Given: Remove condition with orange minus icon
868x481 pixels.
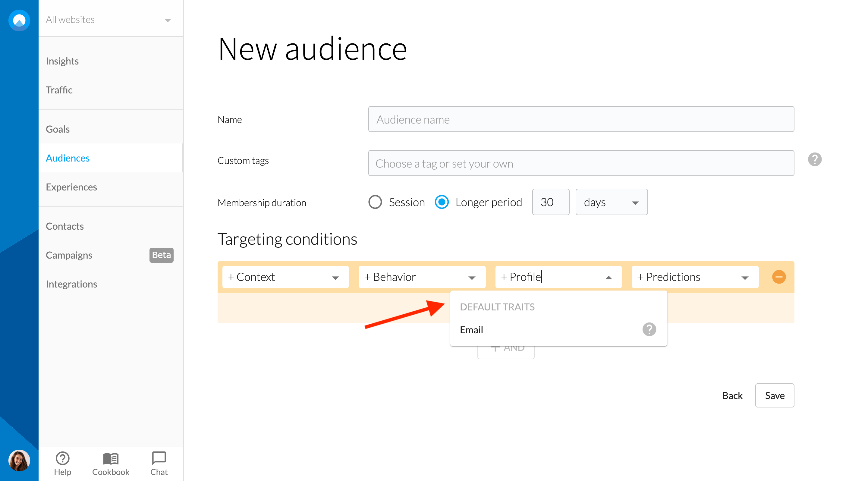Looking at the screenshot, I should coord(779,277).
